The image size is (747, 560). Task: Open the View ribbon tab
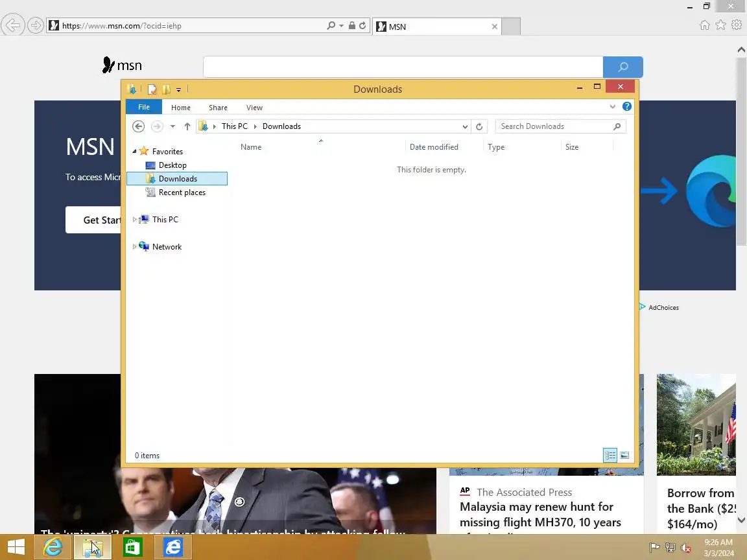tap(254, 108)
